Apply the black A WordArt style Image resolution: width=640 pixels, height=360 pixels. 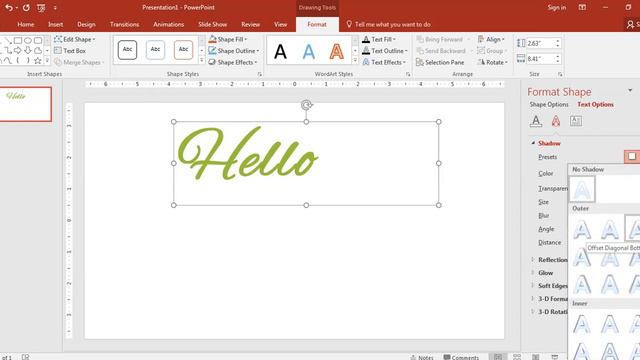pos(280,51)
